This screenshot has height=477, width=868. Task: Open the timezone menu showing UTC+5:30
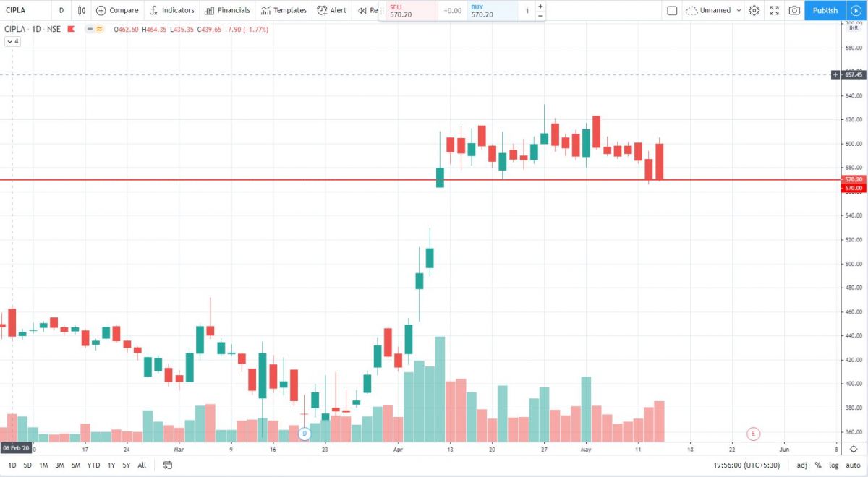[748, 465]
